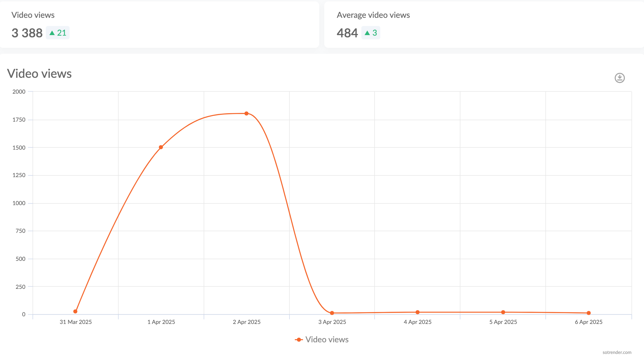Click the Video views summary card heading
Screen dimensions: 644x361
(x=33, y=15)
